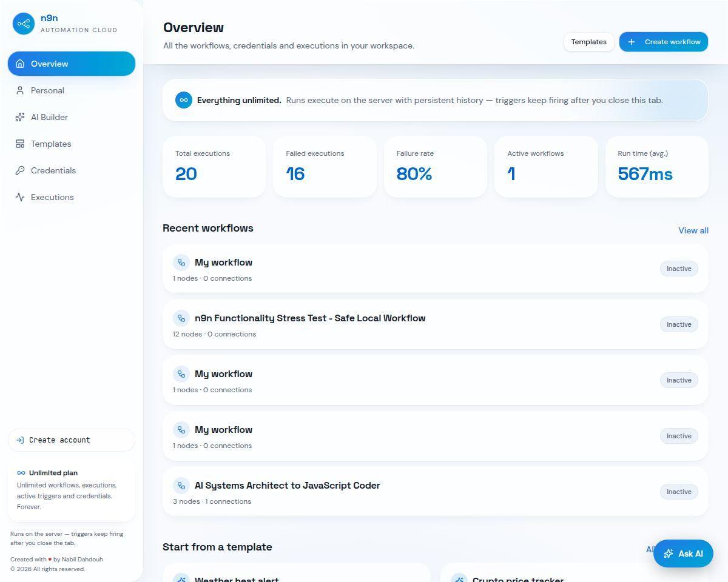Click the sparkle icon on Ask AI button
728x582 pixels.
669,554
